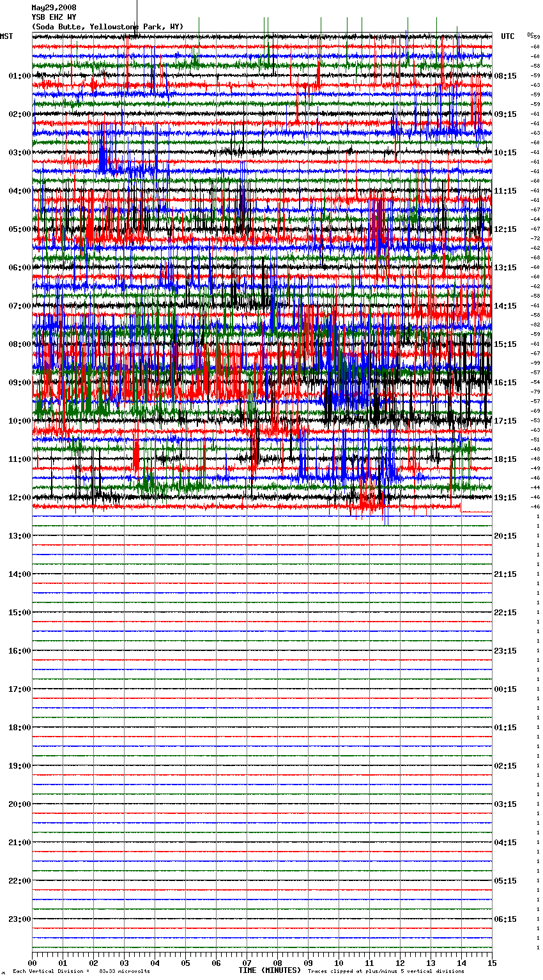Select the 21:00 MST time label
This screenshot has width=543, height=980.
coord(20,843)
